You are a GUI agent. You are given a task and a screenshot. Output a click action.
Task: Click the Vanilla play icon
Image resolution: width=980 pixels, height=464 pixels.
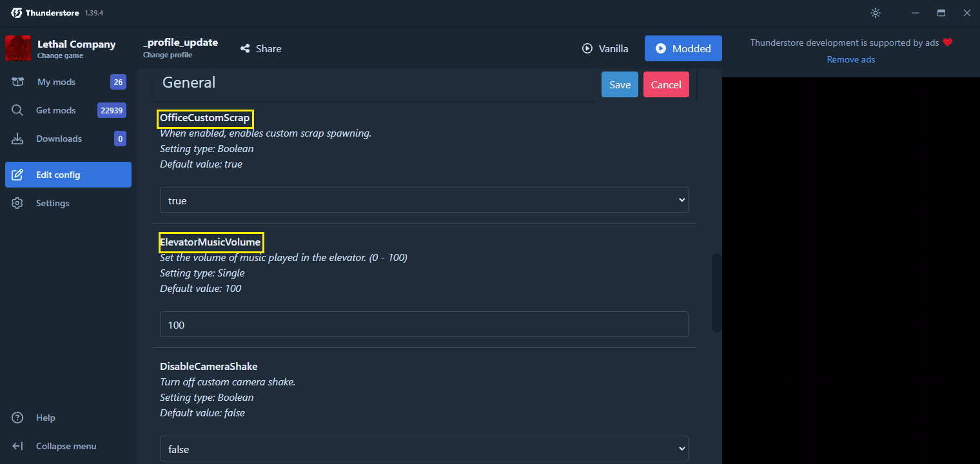(587, 48)
